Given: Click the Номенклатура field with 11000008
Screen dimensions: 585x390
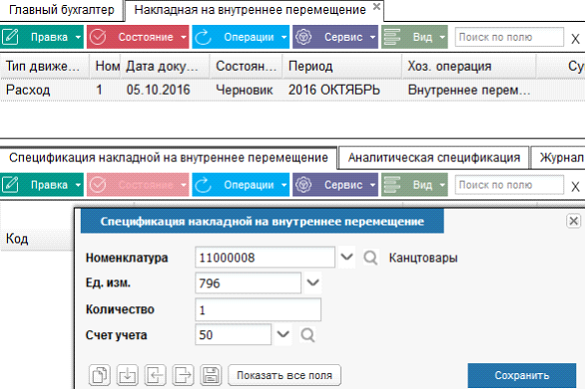Looking at the screenshot, I should click(x=265, y=258).
